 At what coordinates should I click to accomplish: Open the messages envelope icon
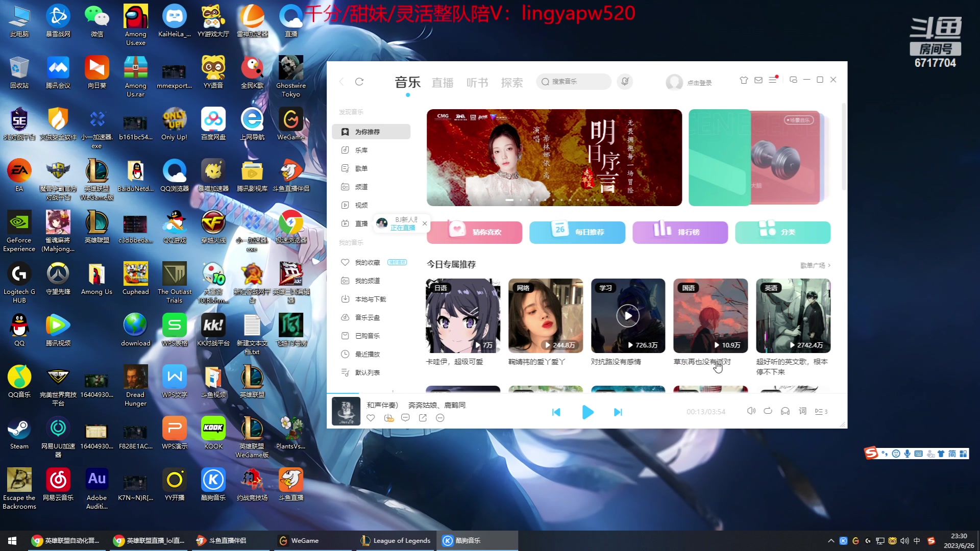tap(758, 80)
